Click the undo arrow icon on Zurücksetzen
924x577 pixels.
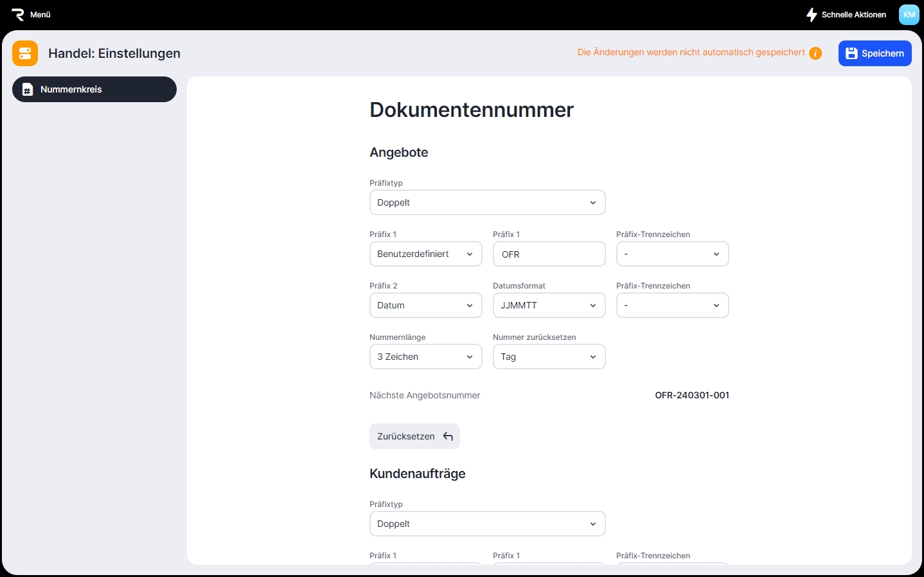click(448, 436)
